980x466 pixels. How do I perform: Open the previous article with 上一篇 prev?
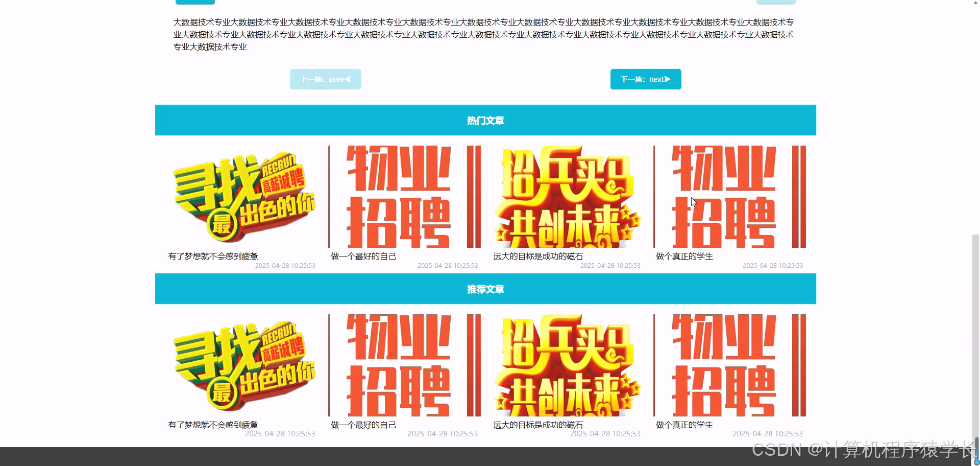pos(325,79)
